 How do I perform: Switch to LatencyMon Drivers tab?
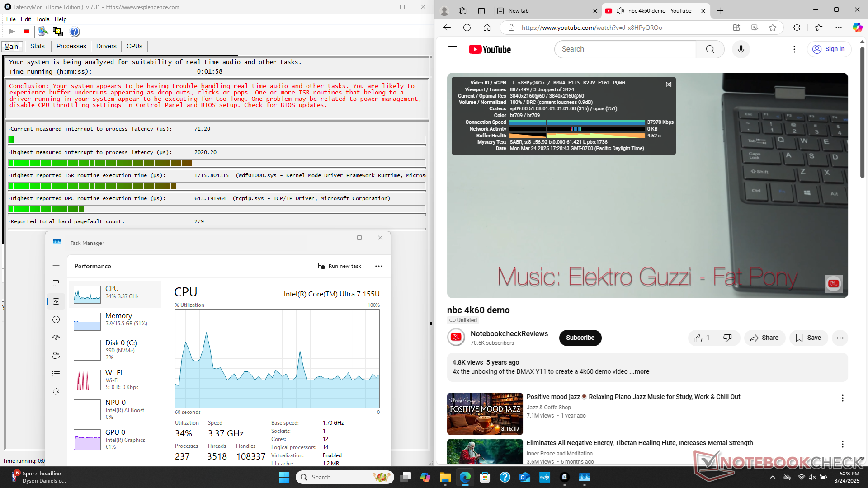point(106,46)
